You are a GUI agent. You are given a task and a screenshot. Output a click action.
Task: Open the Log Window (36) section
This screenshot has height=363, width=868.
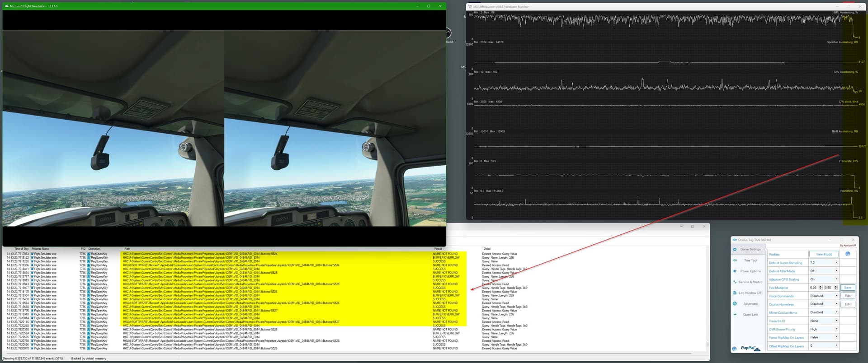(x=750, y=293)
